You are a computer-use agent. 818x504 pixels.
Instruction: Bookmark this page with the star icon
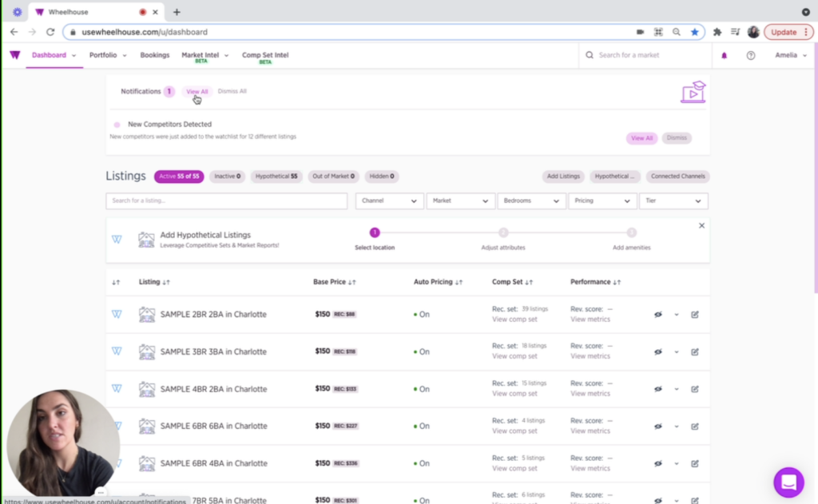point(694,32)
